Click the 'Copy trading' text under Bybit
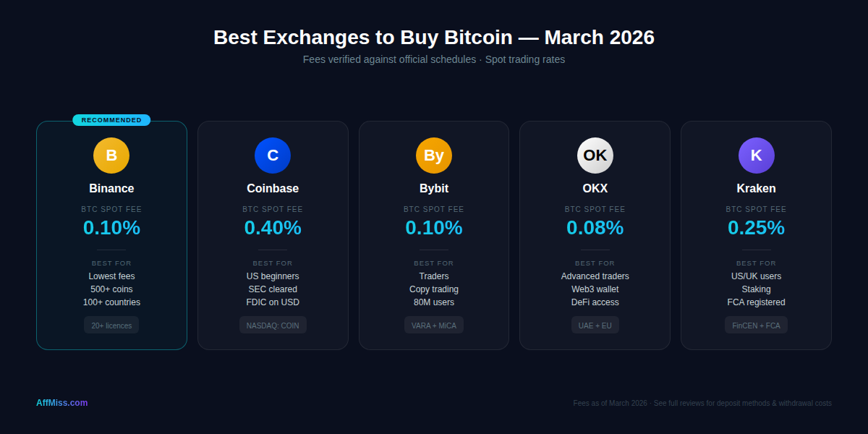868x434 pixels. tap(434, 289)
